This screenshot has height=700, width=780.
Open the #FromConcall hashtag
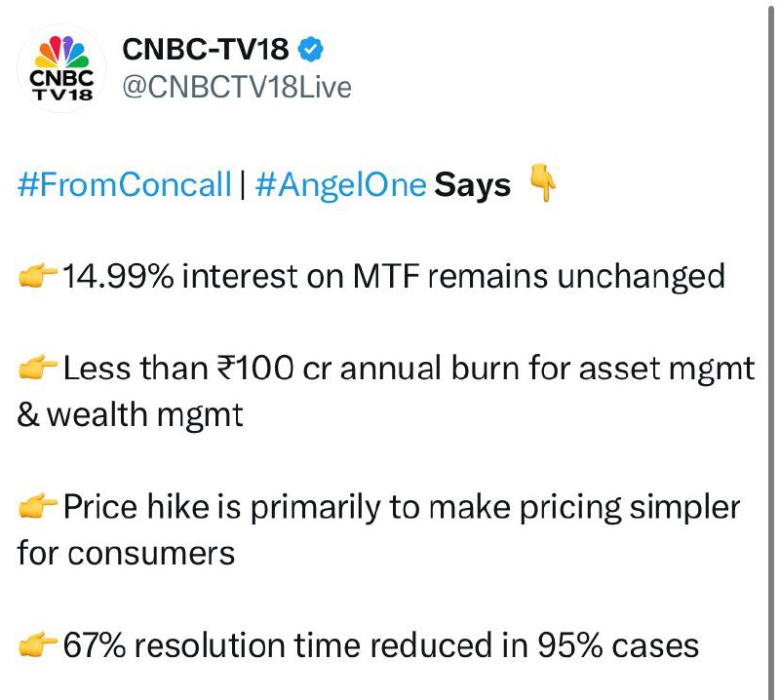tap(125, 184)
